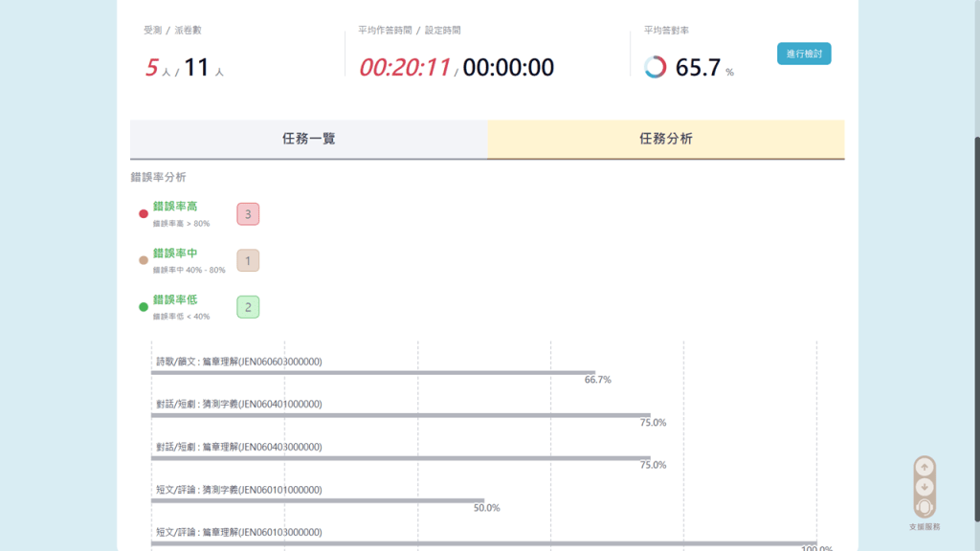Switch to the 任務一覽 tab
Viewport: 980px width, 551px height.
[308, 139]
